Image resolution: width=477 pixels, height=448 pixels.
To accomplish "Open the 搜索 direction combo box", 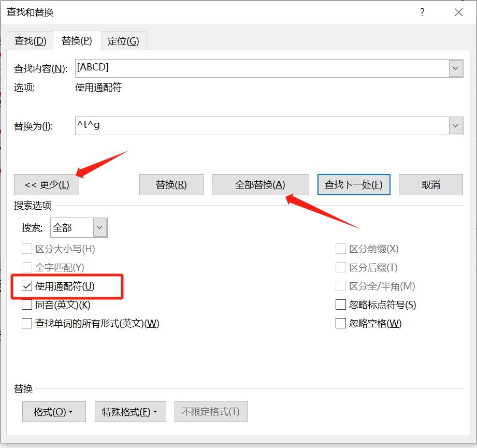I will pyautogui.click(x=100, y=227).
